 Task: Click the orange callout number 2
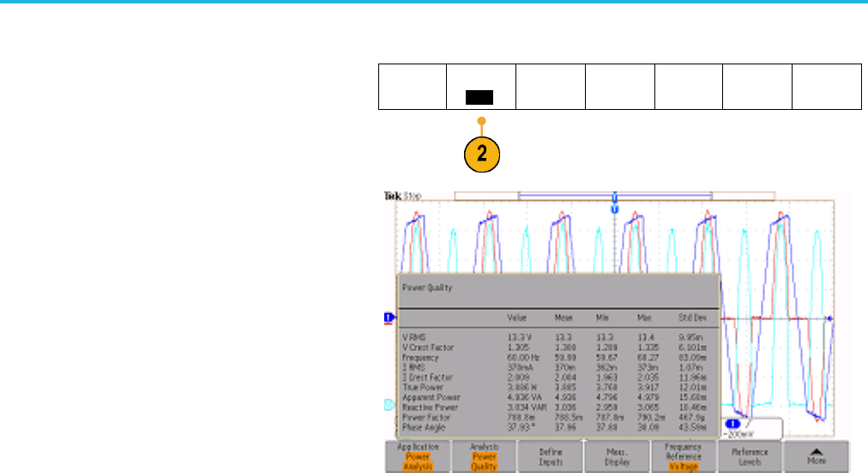click(482, 155)
